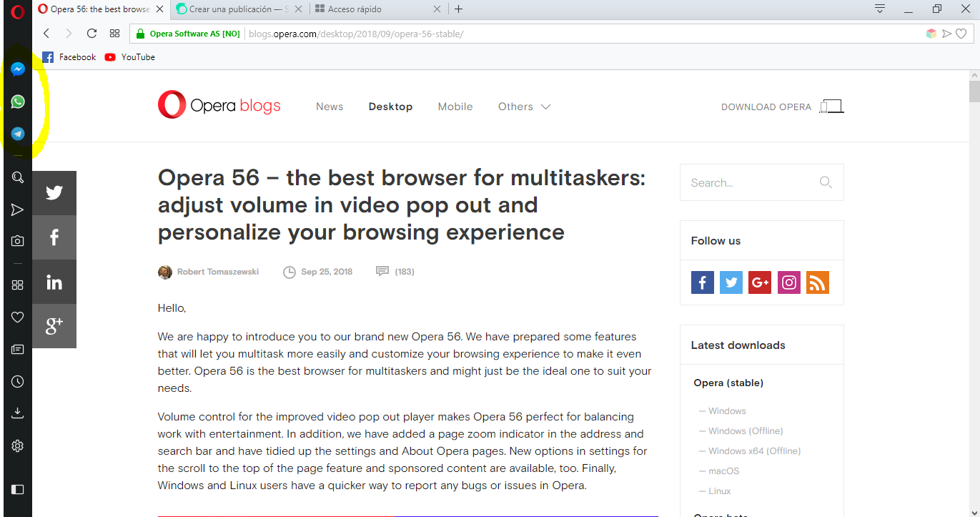Open Facebook Messenger in the Opera sidebar
Screen dimensions: 980x517
[18, 69]
